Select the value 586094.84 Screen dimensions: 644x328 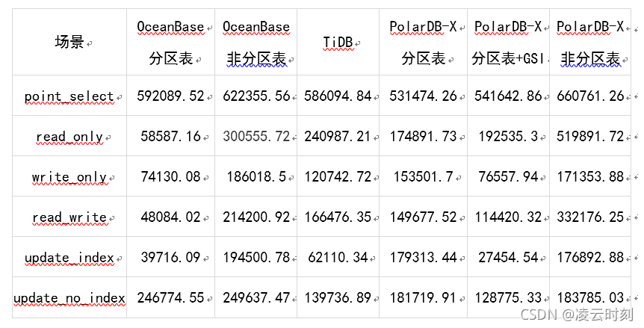click(x=338, y=96)
